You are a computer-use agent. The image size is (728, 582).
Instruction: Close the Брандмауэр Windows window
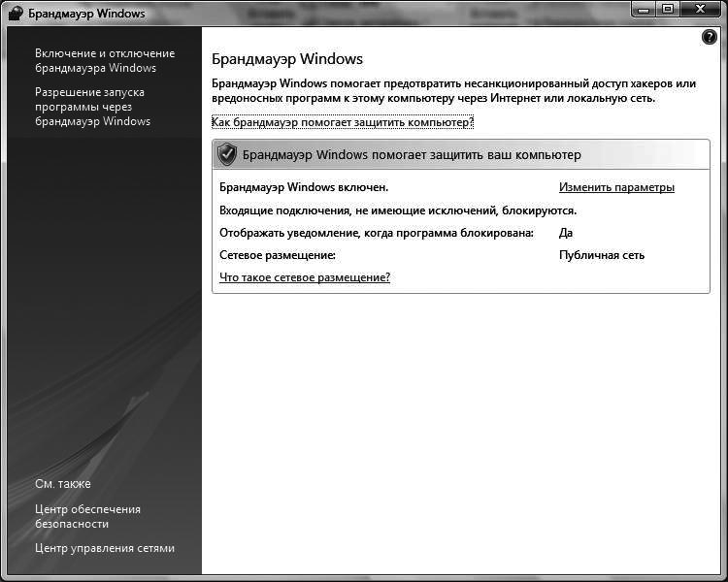point(701,10)
